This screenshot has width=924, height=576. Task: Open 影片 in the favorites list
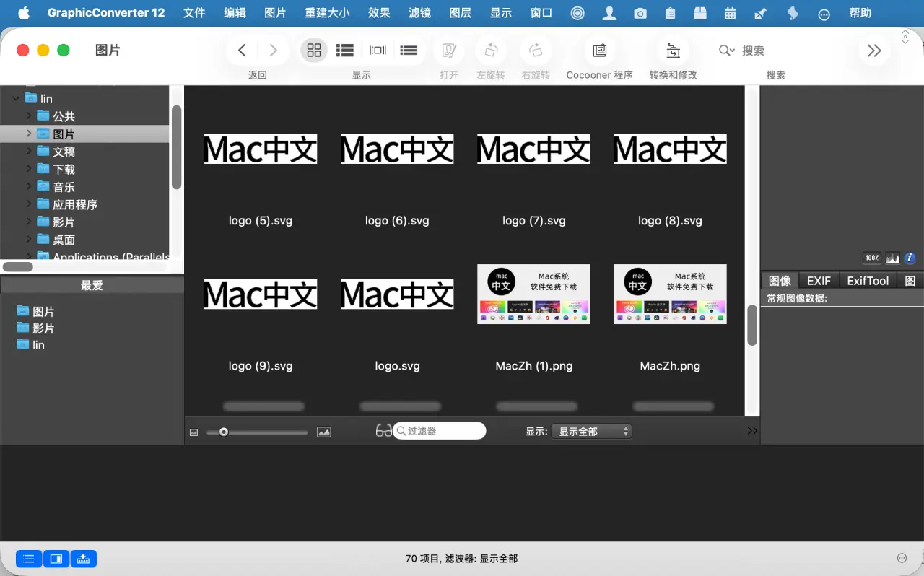click(x=43, y=328)
